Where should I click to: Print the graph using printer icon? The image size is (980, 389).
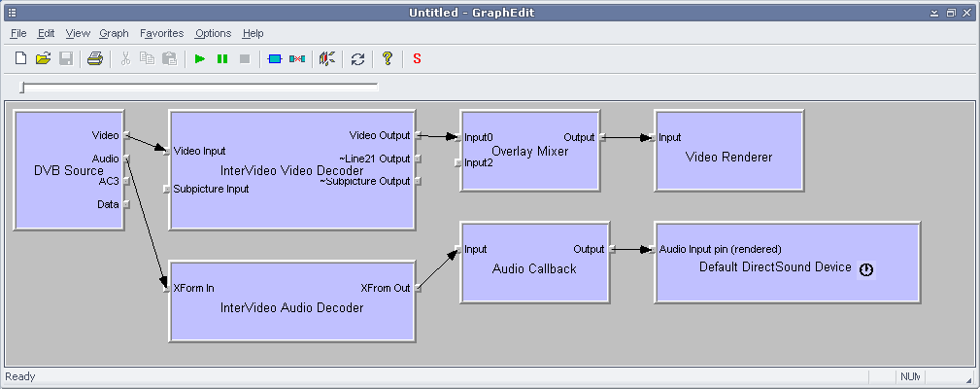click(94, 58)
